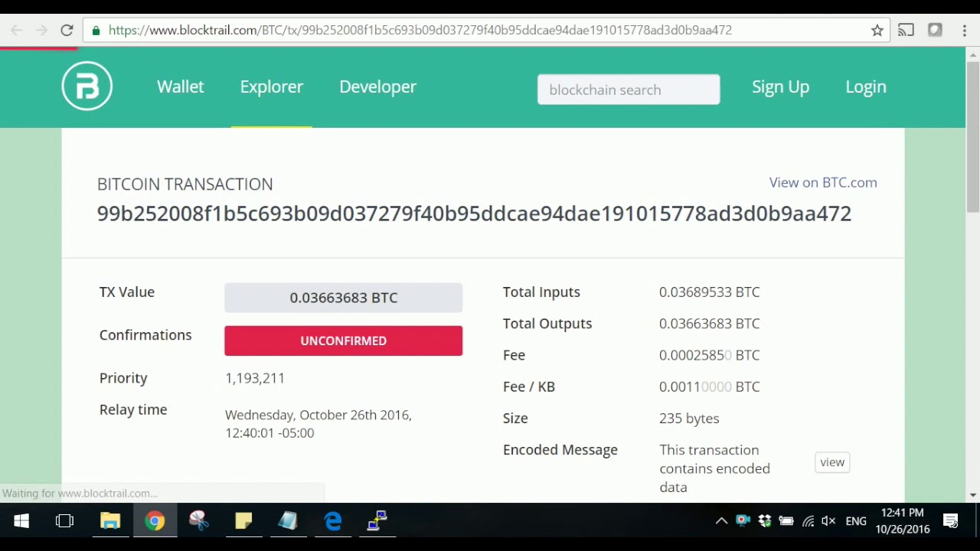Open View on BTC.com link
Screen dimensions: 980x551
pos(823,182)
